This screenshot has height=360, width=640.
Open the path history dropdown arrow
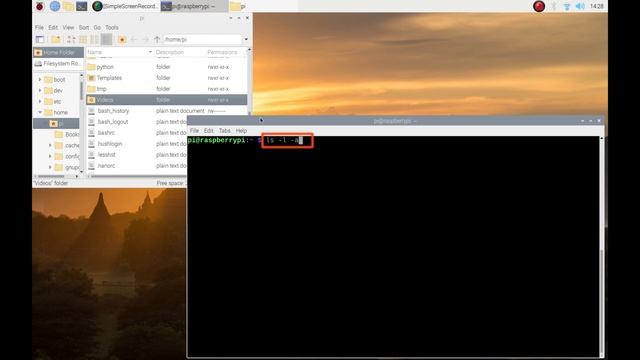coord(246,39)
